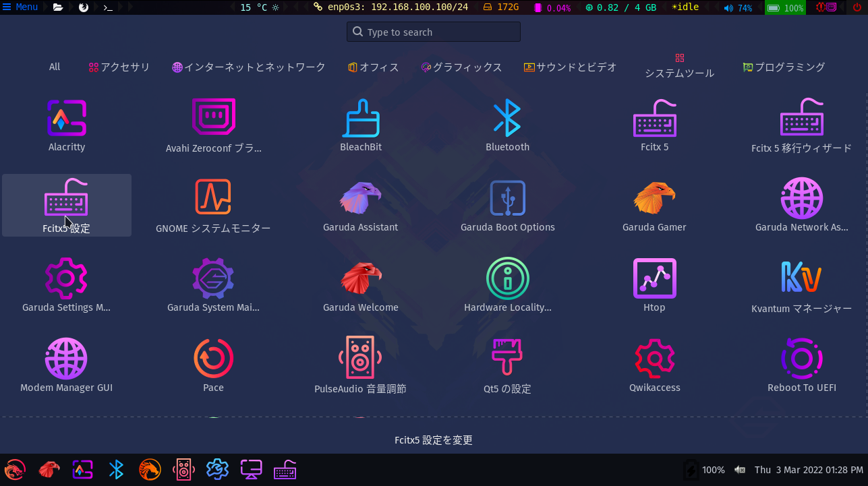This screenshot has width=868, height=486.
Task: Open PulseAudio 音量調節 in the app grid
Action: pos(361,367)
